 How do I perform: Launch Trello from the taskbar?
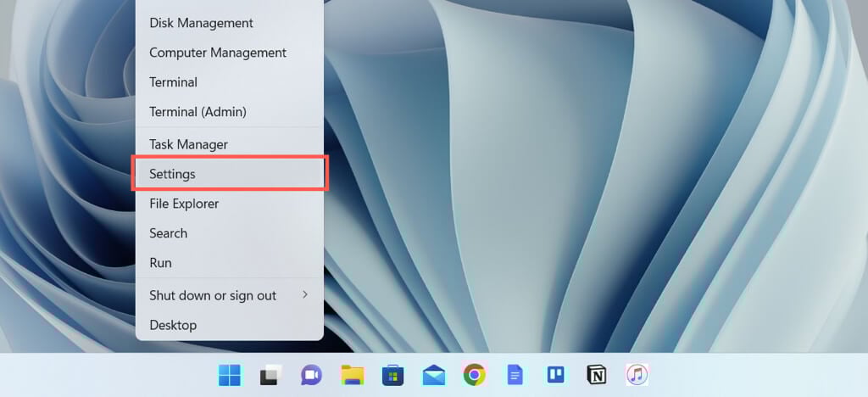(555, 375)
